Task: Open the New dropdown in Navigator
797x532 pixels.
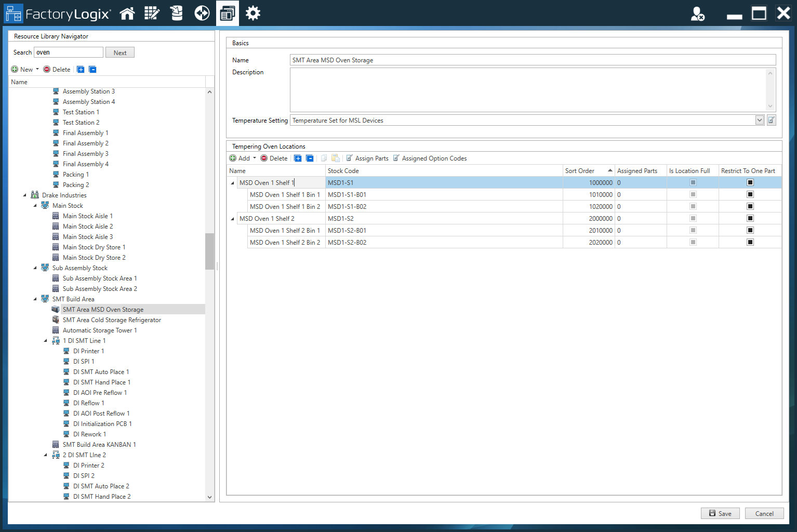Action: click(37, 70)
